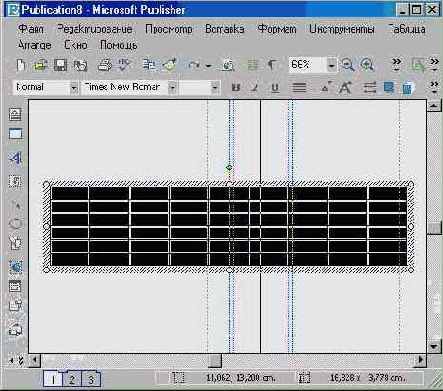Screen dimensions: 443x391
Task: Click the toolbar icon right of Save
Action: 80,65
